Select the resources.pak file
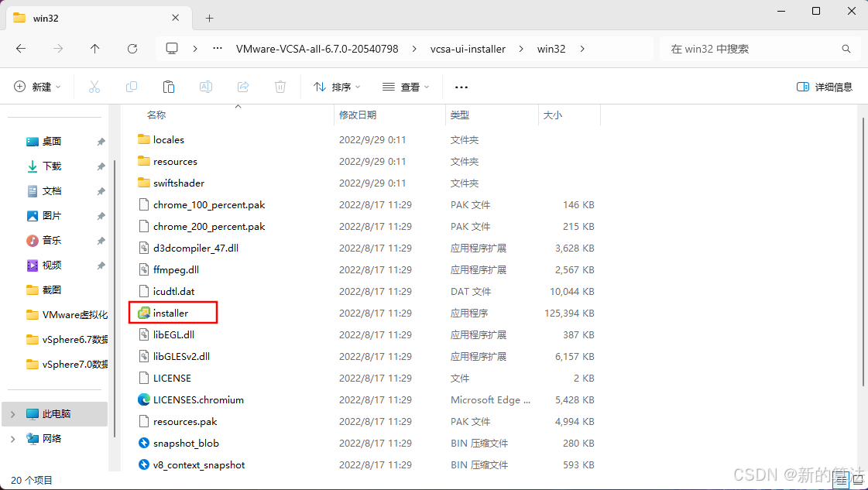The width and height of the screenshot is (868, 490). pos(185,421)
